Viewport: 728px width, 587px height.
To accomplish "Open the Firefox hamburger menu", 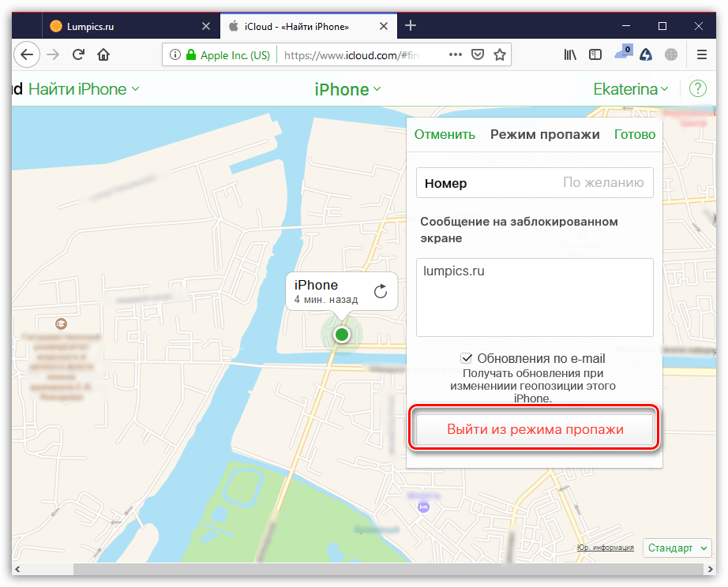I will pos(701,54).
